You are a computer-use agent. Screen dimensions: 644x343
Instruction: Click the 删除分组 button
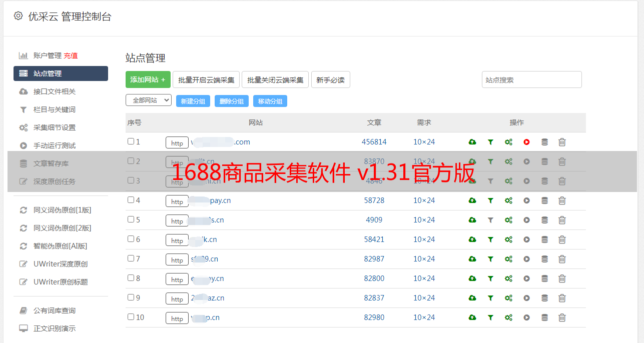click(232, 101)
